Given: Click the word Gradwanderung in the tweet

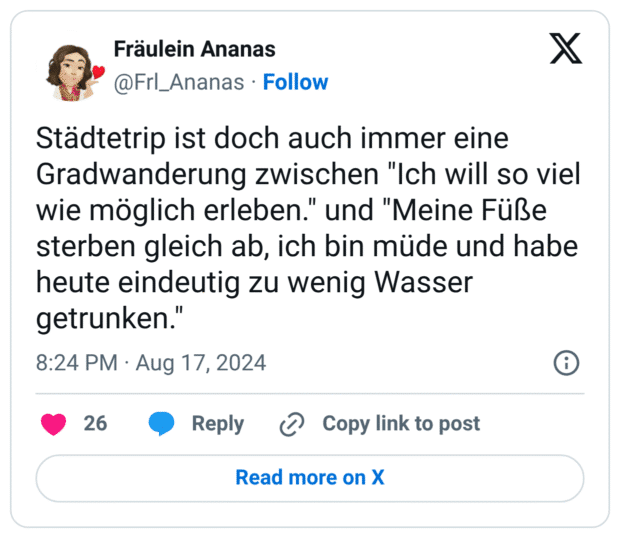Looking at the screenshot, I should coord(142,175).
